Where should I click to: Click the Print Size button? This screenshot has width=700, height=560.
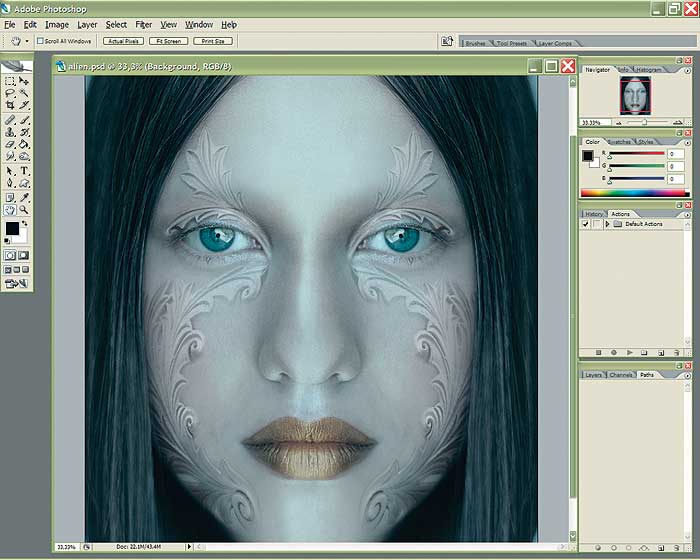point(213,41)
